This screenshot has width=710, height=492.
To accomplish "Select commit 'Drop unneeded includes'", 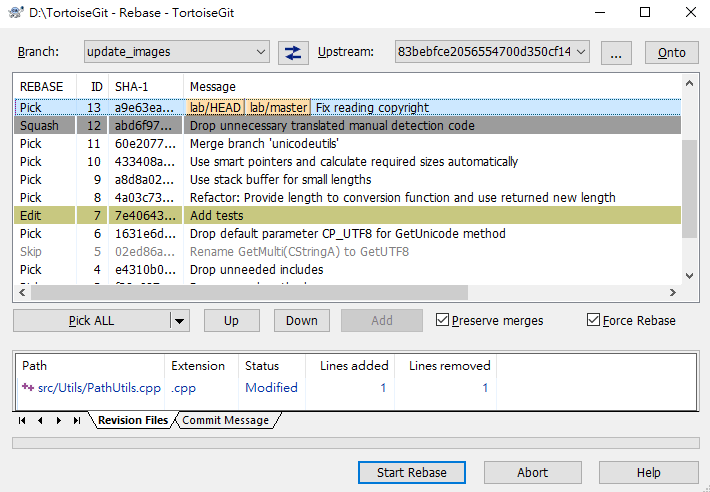I will point(348,270).
